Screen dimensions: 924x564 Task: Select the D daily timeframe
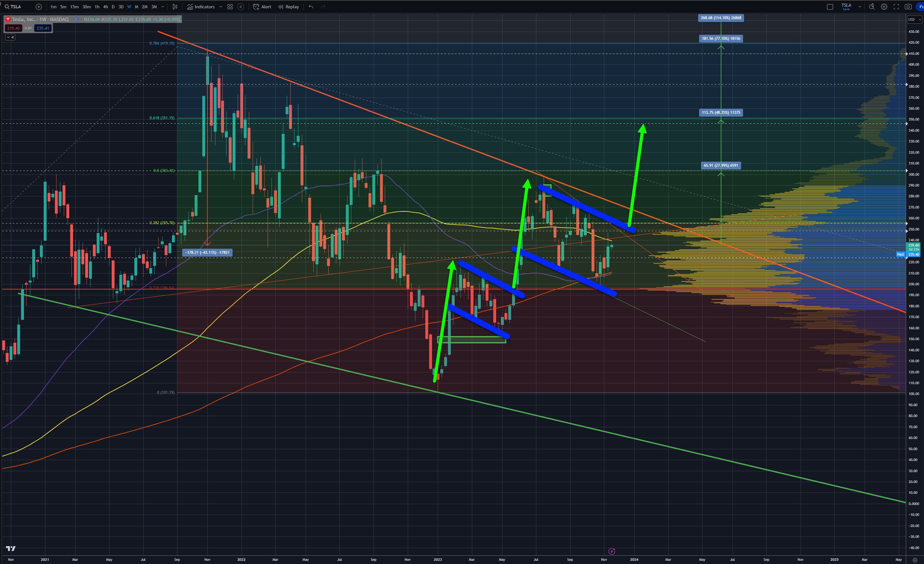point(113,7)
